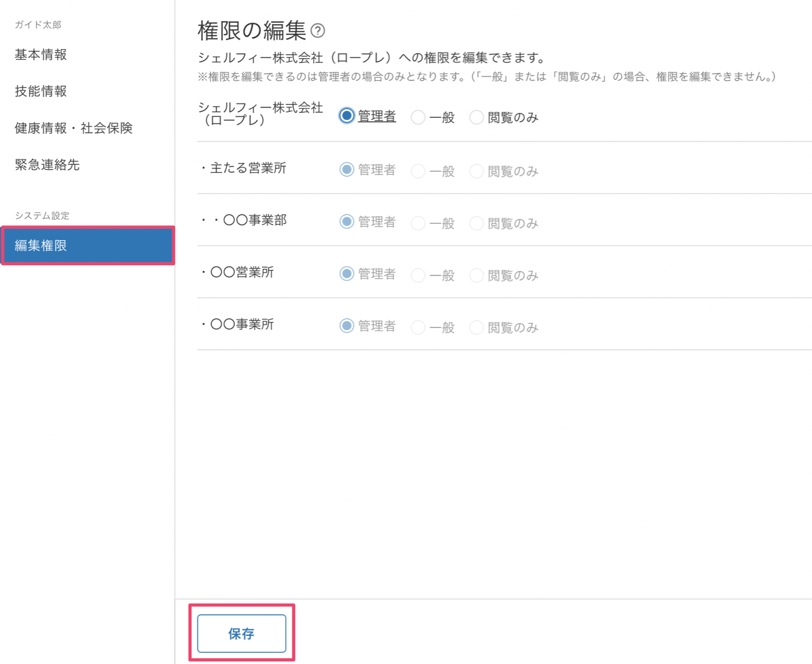Screen dimensions: 812x664
Task: Select 閲覧のみ for シェルフィー株式会社（ロープレ）
Action: pos(476,117)
